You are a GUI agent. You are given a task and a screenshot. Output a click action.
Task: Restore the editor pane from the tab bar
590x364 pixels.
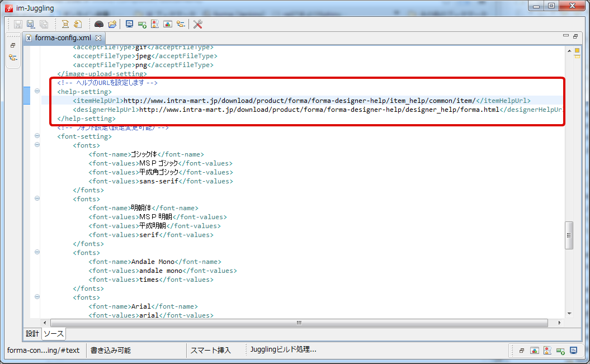point(575,36)
